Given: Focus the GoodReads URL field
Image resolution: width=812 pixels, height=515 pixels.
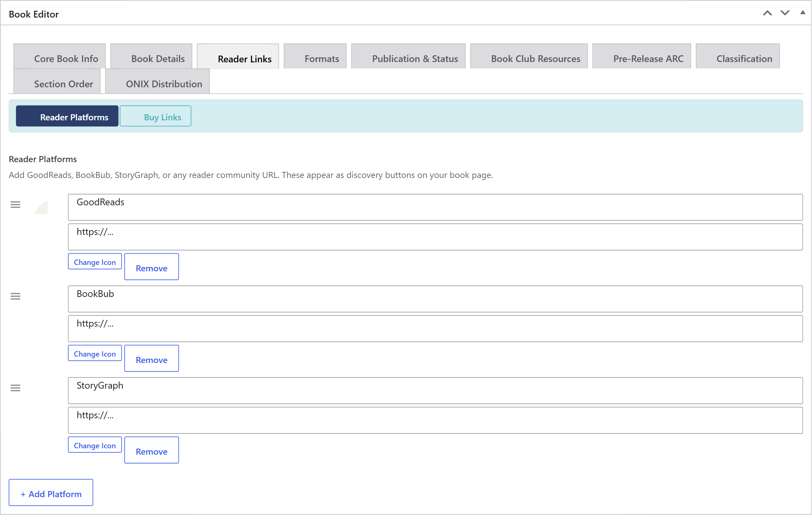Looking at the screenshot, I should 435,237.
